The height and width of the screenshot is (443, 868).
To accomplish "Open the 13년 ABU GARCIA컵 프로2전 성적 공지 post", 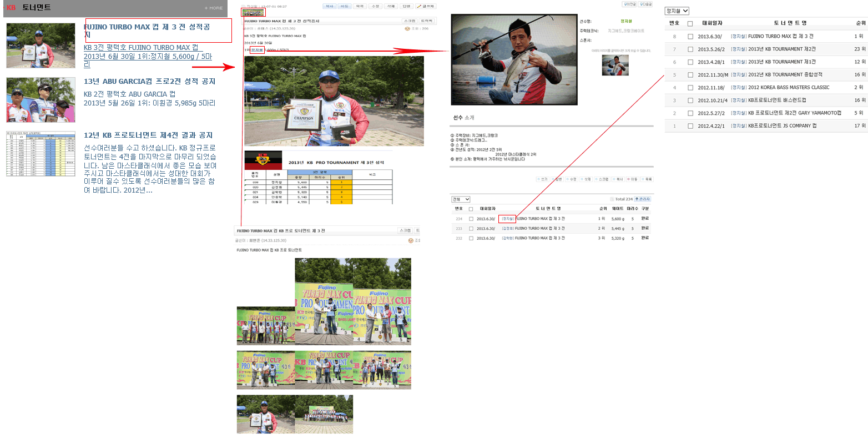I will click(149, 81).
